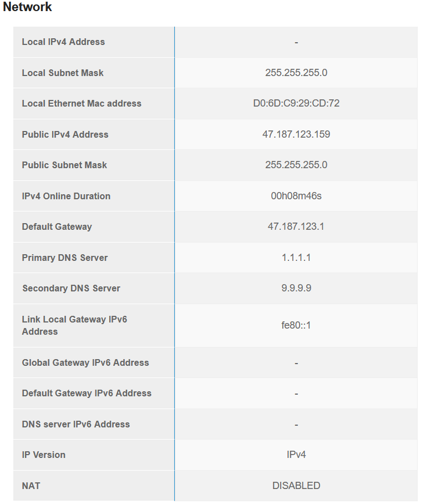Select MAC address D0:6D:C9:29:CD:72
431x504 pixels.
click(296, 103)
